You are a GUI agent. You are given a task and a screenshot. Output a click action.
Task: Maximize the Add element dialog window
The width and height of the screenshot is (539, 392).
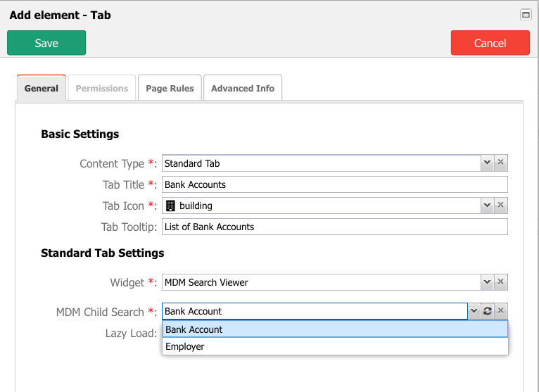point(525,15)
